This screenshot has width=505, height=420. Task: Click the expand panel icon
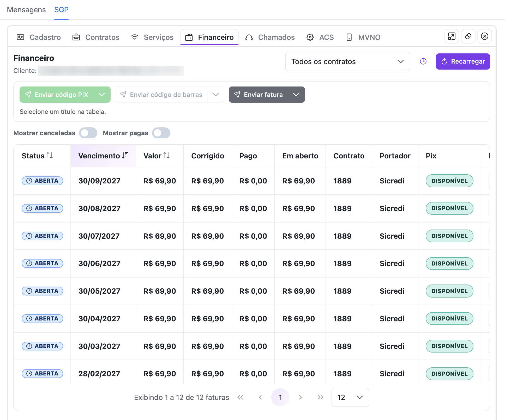pos(452,36)
